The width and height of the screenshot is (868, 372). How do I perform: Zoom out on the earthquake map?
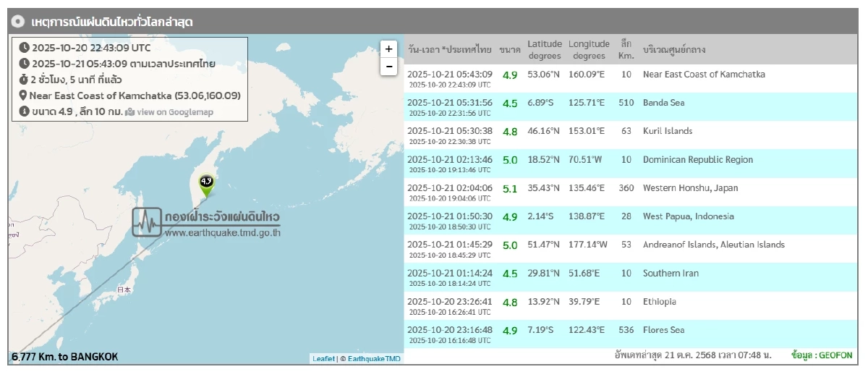tap(389, 67)
